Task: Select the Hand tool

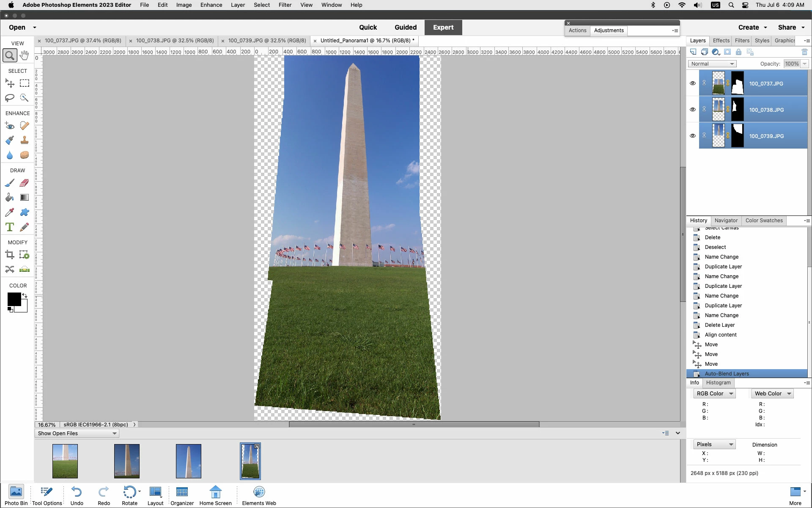Action: (x=25, y=55)
